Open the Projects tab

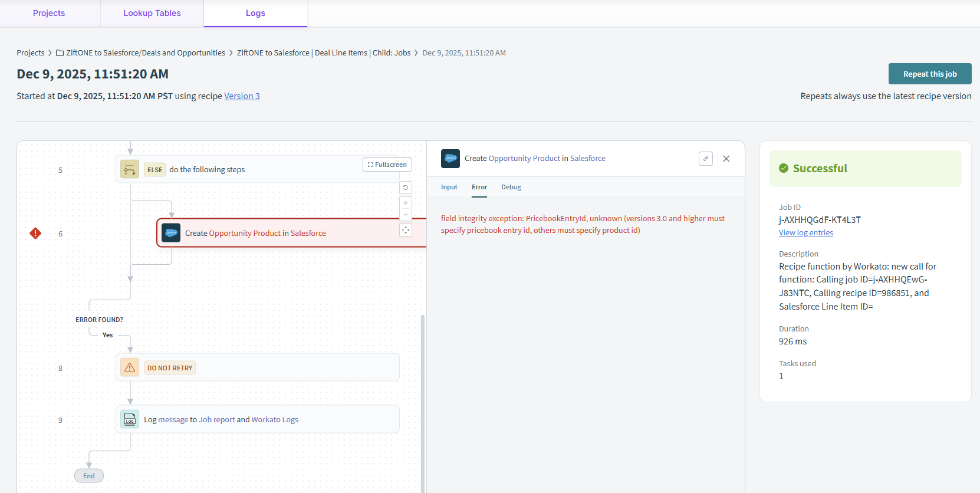pos(49,13)
